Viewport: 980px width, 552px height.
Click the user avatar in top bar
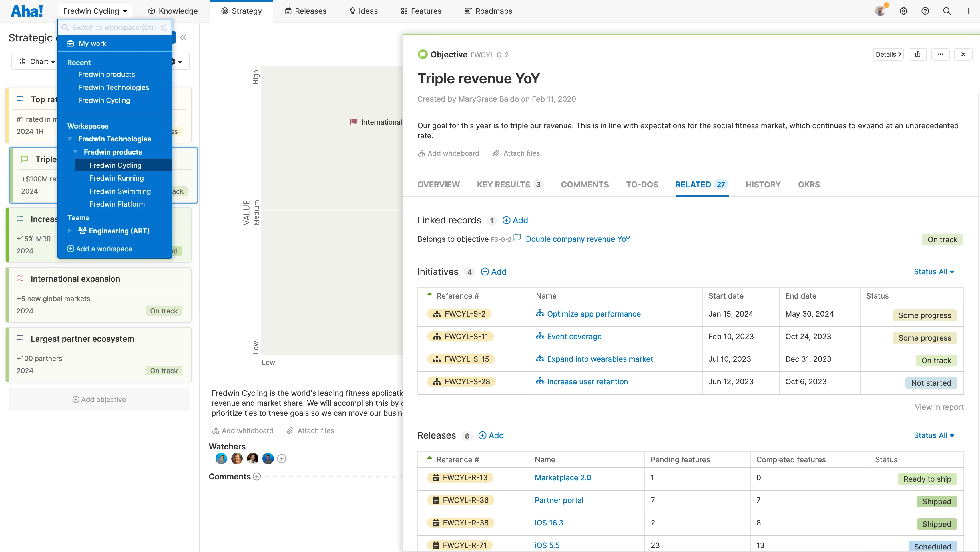880,11
